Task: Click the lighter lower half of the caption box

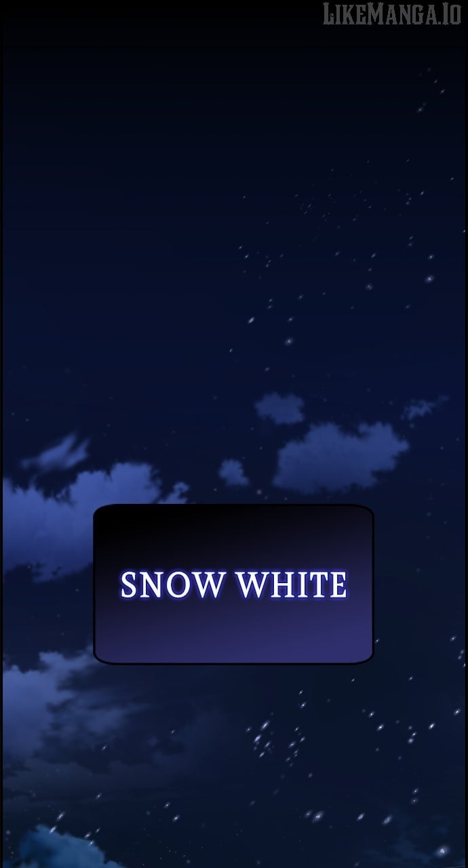Action: click(x=233, y=631)
